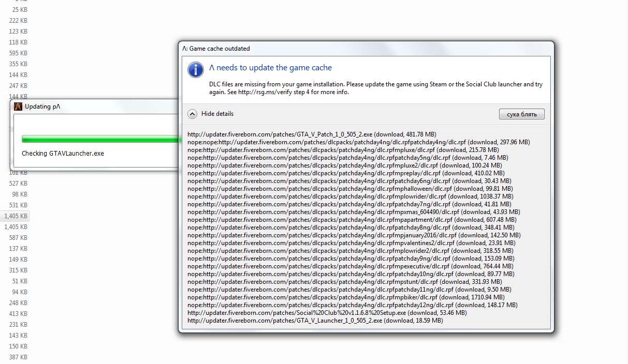Click the blue info icon in the dialog
Screen dimensions: 628x364
click(x=195, y=69)
